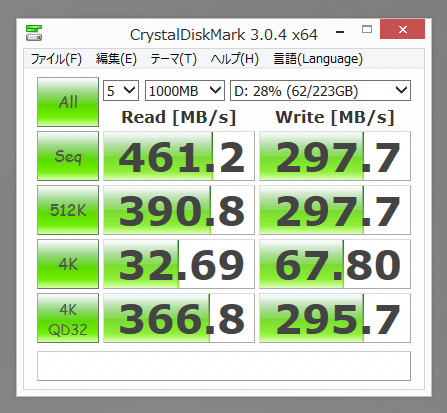Click the Write [MB/s] column header
Viewport: 447px width, 413px height.
335,117
